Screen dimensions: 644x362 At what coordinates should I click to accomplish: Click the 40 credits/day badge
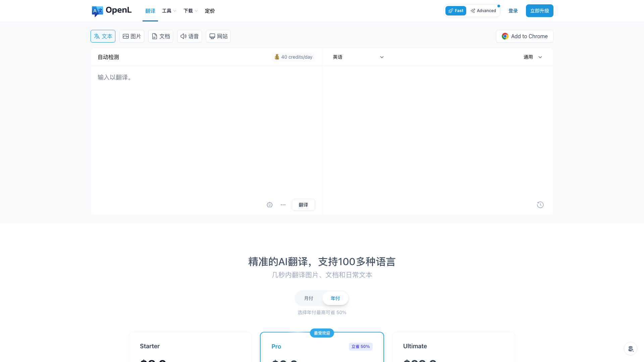click(x=293, y=57)
